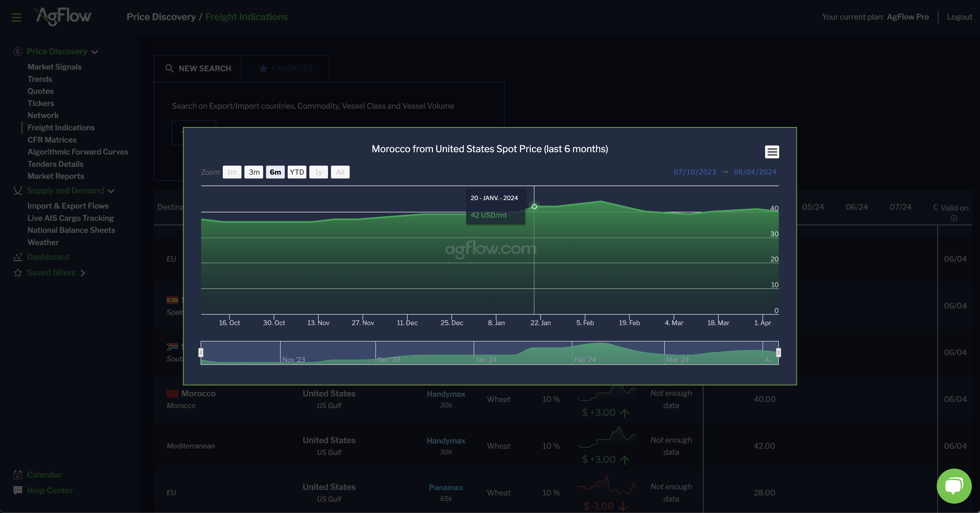This screenshot has height=513, width=980.
Task: Click the chart start date 07/10/2023
Action: 695,172
